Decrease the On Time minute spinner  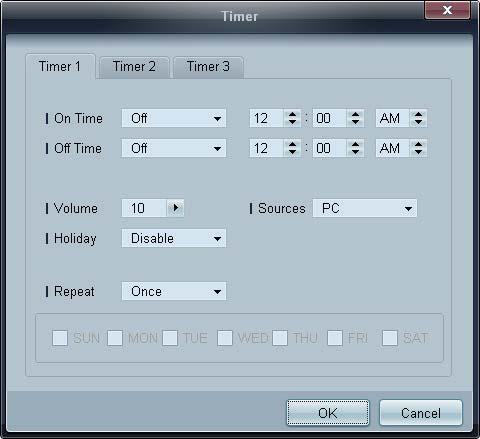point(355,122)
